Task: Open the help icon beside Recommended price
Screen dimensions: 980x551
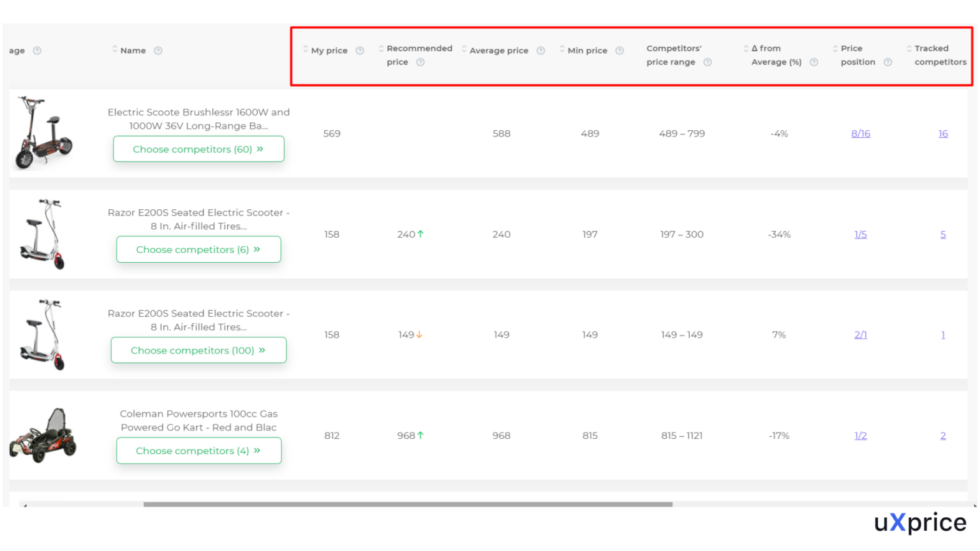Action: (420, 62)
